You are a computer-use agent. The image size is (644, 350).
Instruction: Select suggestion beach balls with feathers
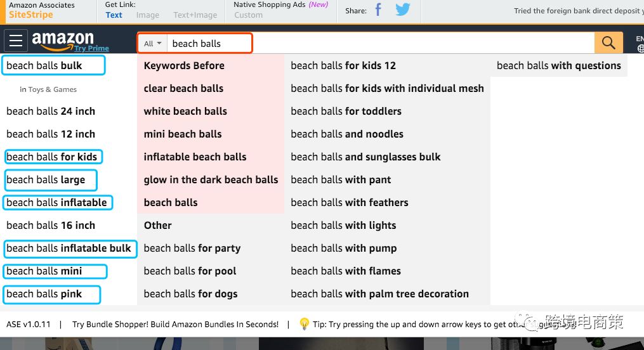(x=350, y=203)
